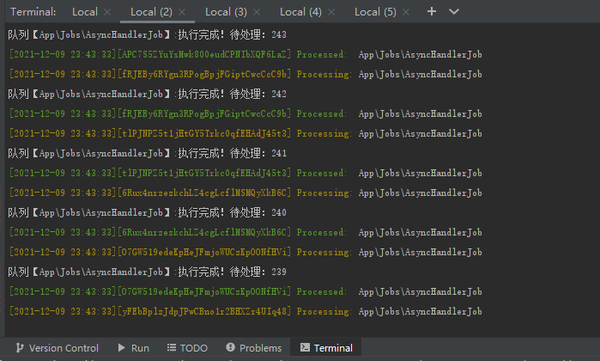600x361 pixels.
Task: Close the Local terminal tab
Action: [x=108, y=12]
